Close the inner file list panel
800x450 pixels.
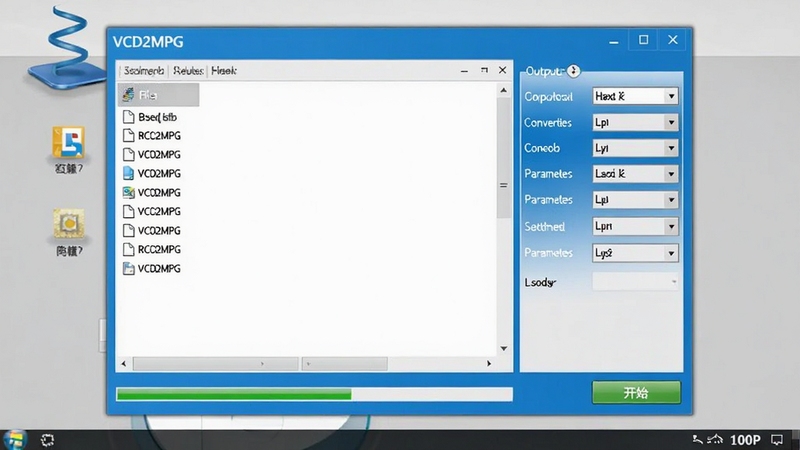(x=503, y=70)
